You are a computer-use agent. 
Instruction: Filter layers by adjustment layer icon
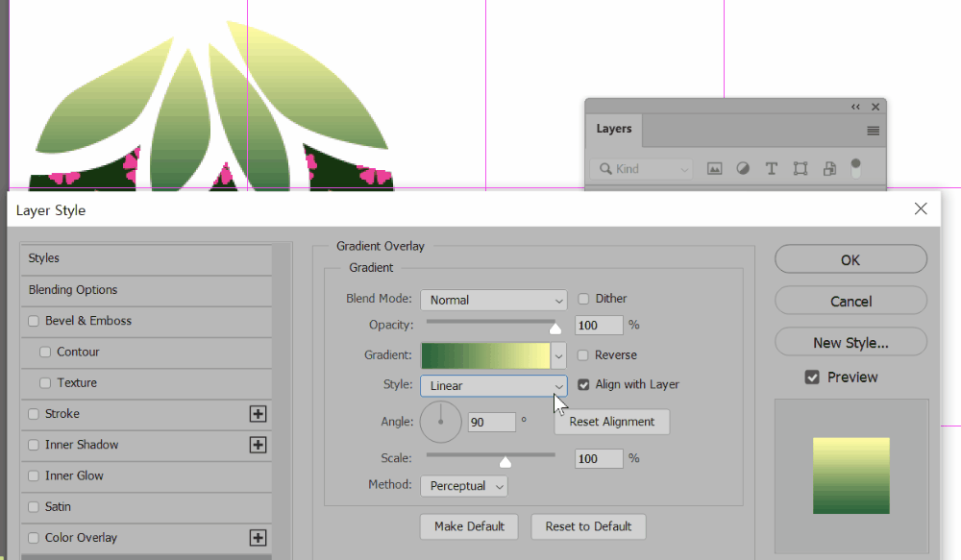click(743, 168)
